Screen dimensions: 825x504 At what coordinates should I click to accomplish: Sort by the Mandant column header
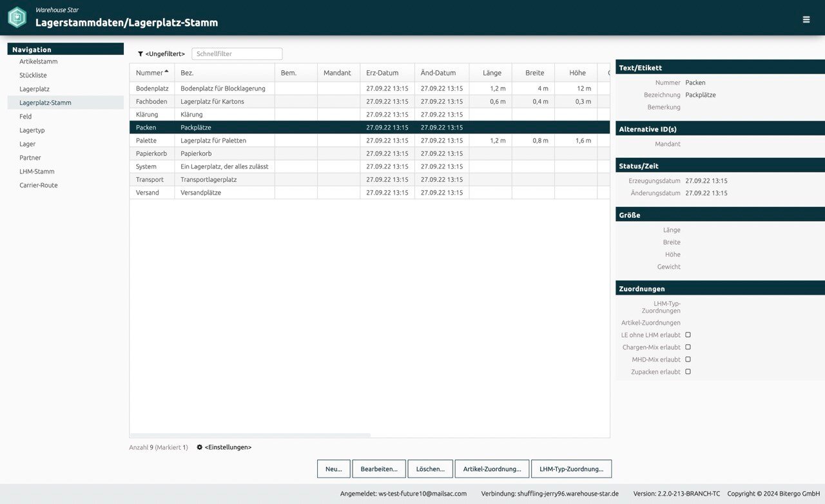338,73
